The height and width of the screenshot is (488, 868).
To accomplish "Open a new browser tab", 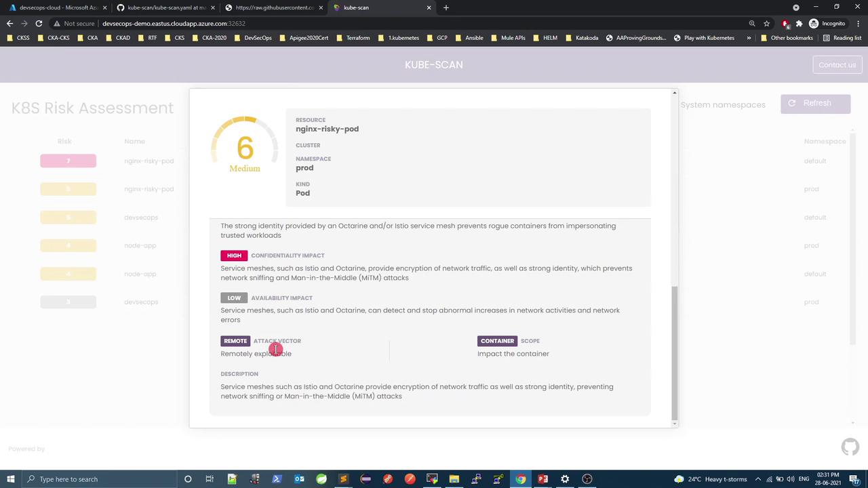I will (x=446, y=7).
